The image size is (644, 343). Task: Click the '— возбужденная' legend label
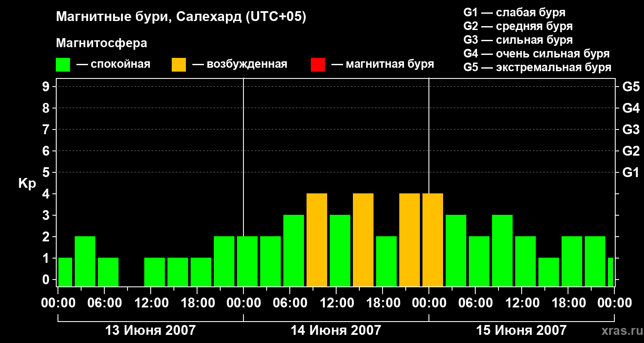tap(240, 64)
